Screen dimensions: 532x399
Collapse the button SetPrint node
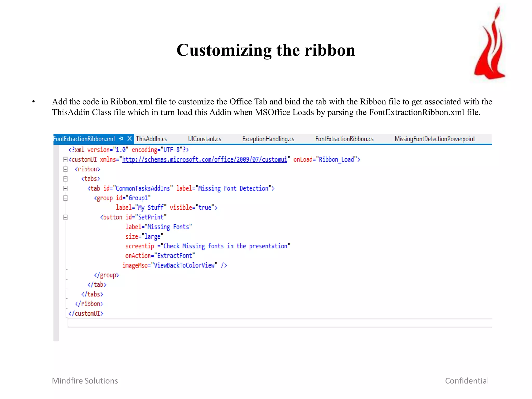(65, 217)
